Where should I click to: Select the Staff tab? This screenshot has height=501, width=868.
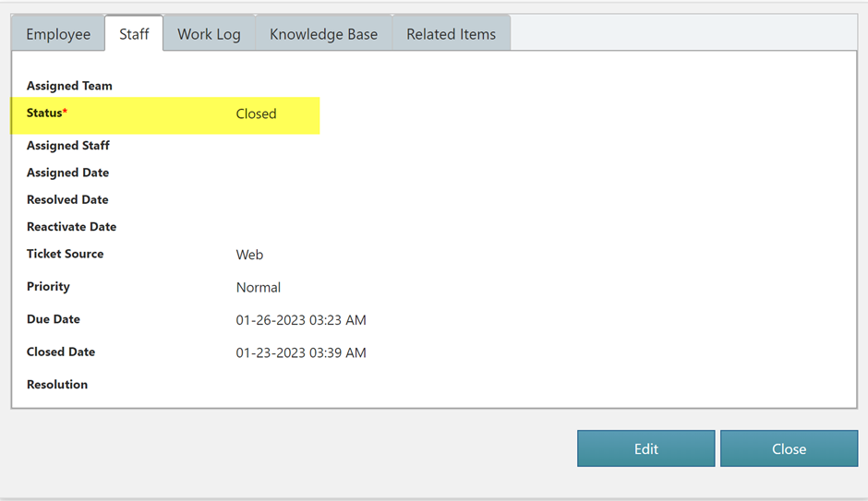[x=134, y=34]
